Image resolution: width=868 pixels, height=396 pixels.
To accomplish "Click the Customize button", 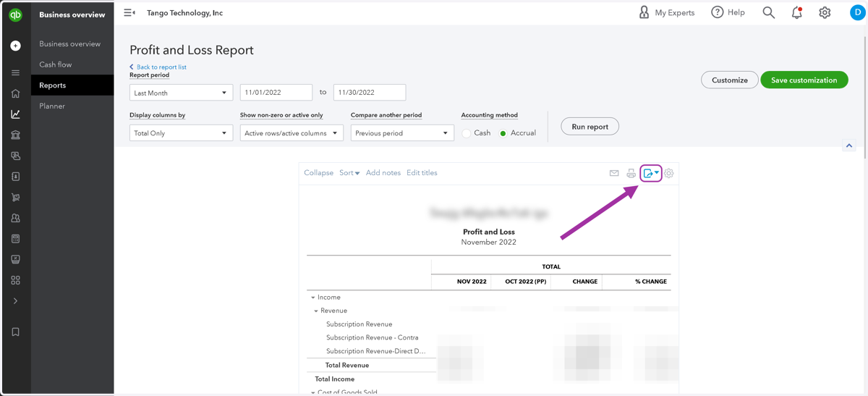I will pos(730,80).
